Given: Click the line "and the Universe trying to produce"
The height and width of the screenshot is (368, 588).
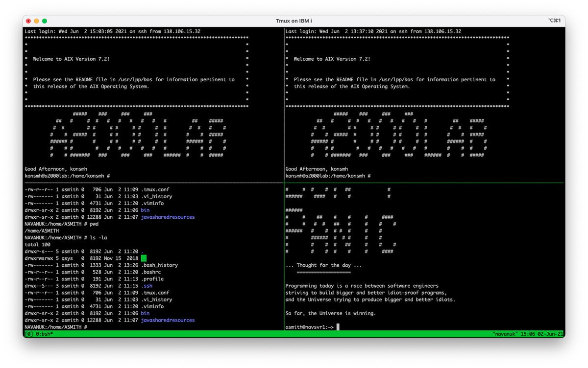Looking at the screenshot, I should (370, 299).
